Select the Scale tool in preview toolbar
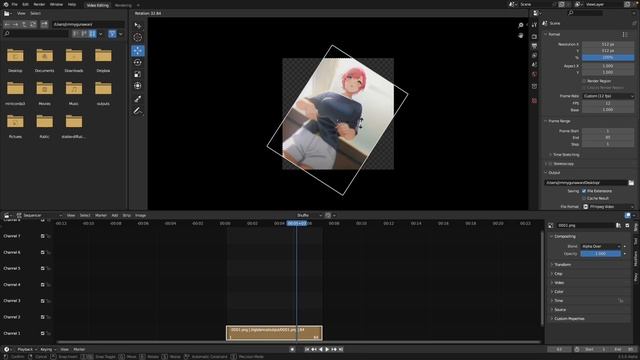Screen dimensions: 640x360 tap(138, 74)
